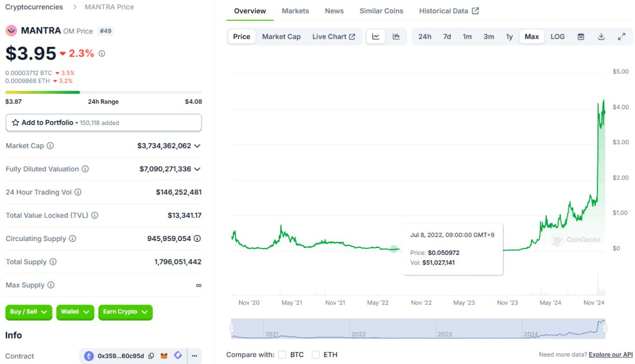Viewport: 635px width, 364px height.
Task: Click Max Supply info icon
Action: pyautogui.click(x=51, y=285)
